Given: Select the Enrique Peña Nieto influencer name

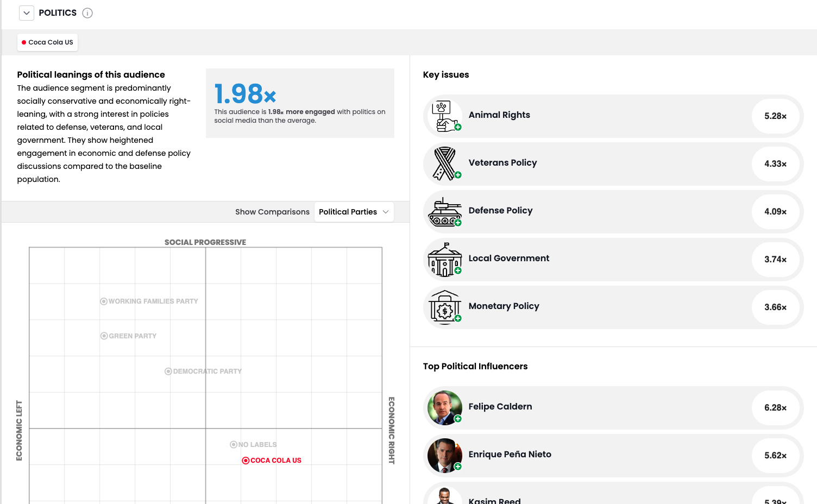Looking at the screenshot, I should pos(510,455).
